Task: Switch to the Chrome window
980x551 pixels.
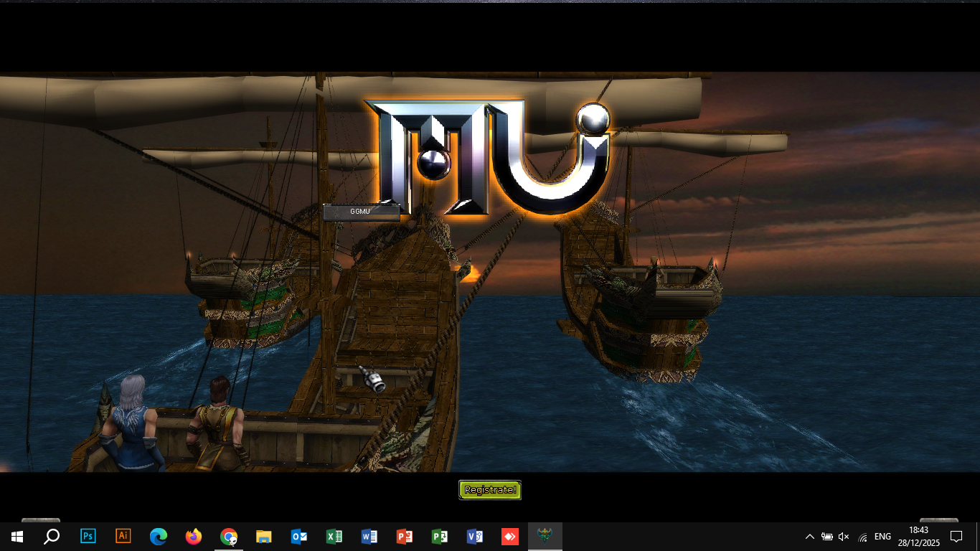Action: [229, 537]
